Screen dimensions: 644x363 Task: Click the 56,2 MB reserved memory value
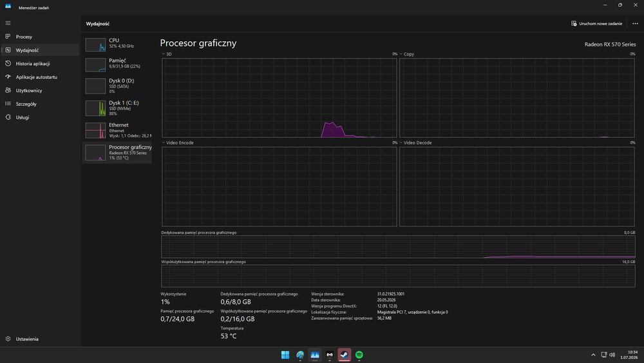coord(384,319)
